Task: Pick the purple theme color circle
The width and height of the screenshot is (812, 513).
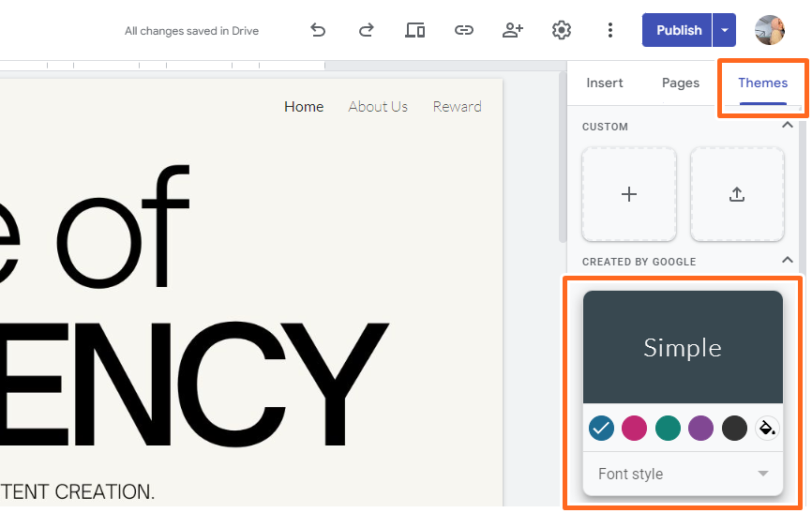Action: pyautogui.click(x=700, y=429)
